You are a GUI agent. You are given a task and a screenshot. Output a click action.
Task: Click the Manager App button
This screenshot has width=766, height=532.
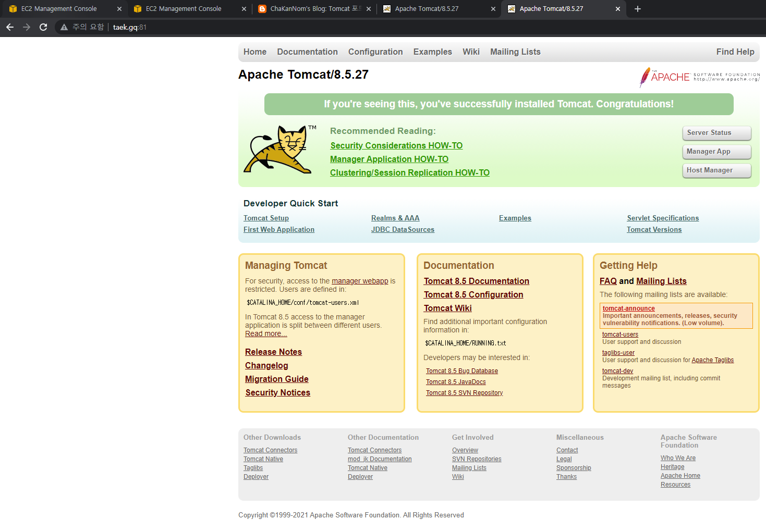(717, 152)
